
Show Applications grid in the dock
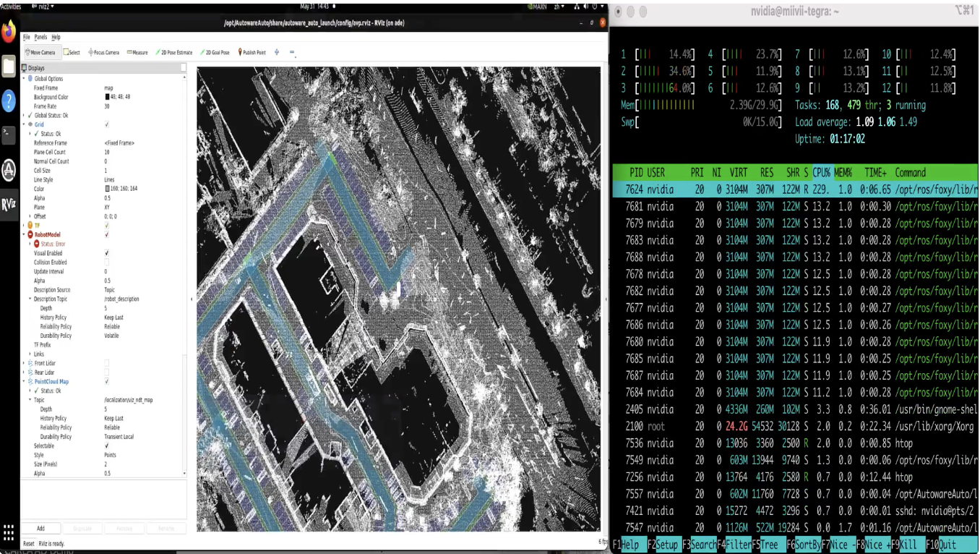9,532
